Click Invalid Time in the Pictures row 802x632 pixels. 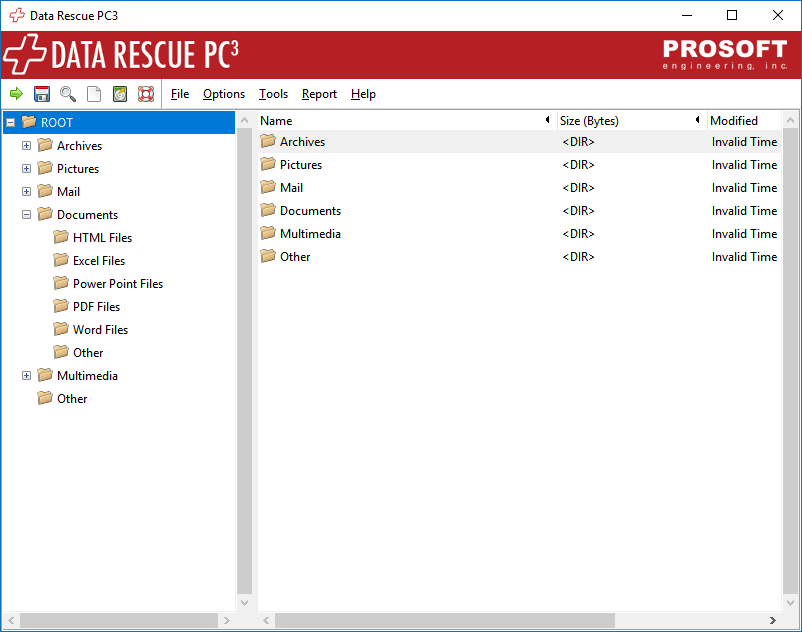tap(744, 165)
